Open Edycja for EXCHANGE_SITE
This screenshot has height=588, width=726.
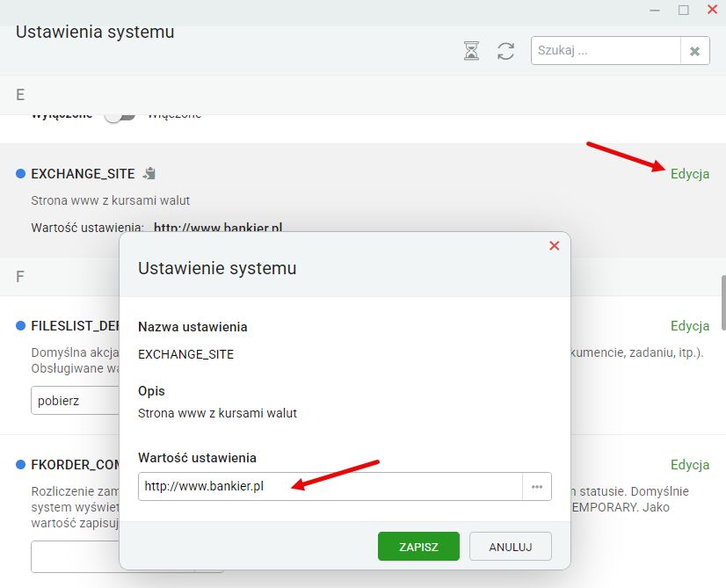689,174
